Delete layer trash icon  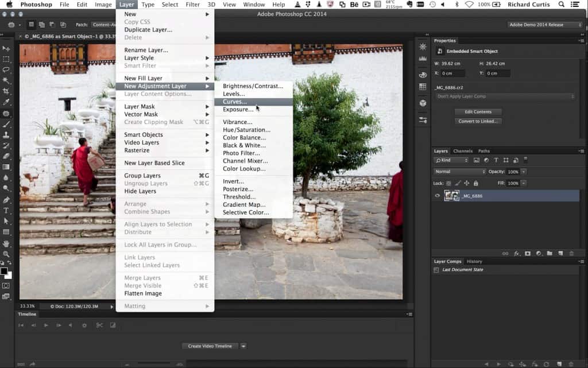click(x=571, y=254)
